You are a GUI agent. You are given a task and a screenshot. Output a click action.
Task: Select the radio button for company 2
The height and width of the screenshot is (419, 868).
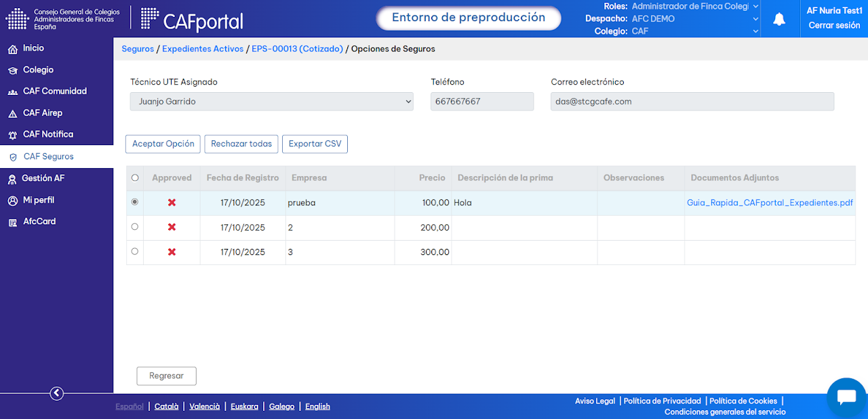coord(134,227)
